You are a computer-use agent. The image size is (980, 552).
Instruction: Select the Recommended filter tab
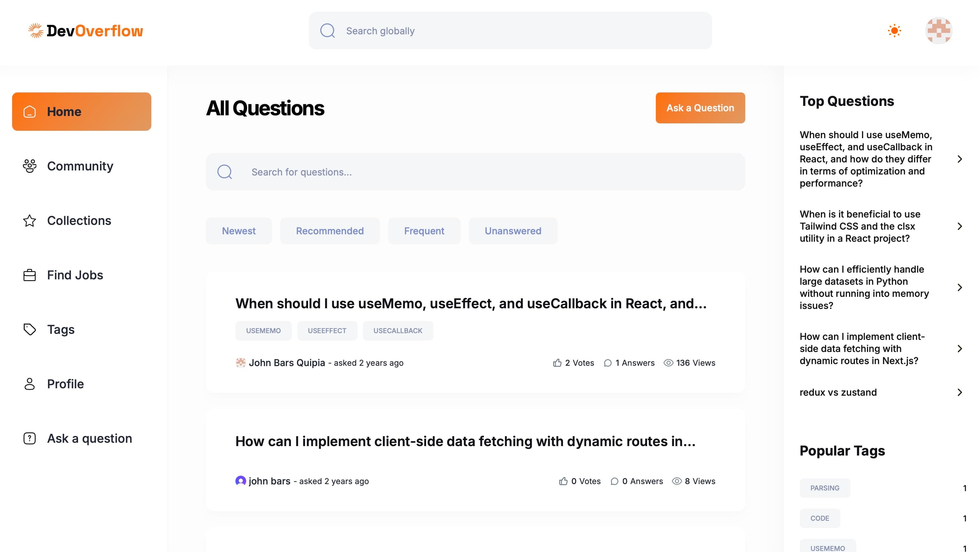point(330,231)
